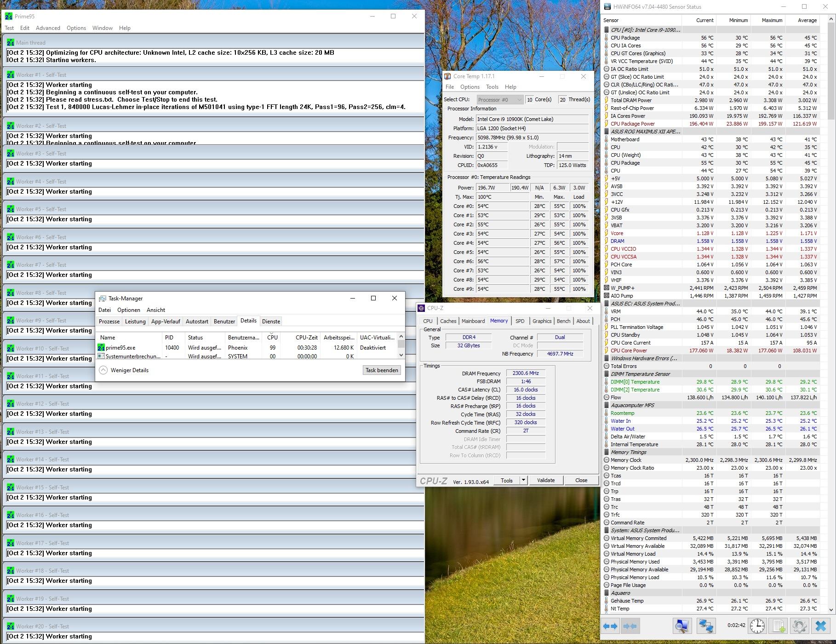836x644 pixels.
Task: Open the Select CPU Processor #0 dropdown
Action: 500,99
